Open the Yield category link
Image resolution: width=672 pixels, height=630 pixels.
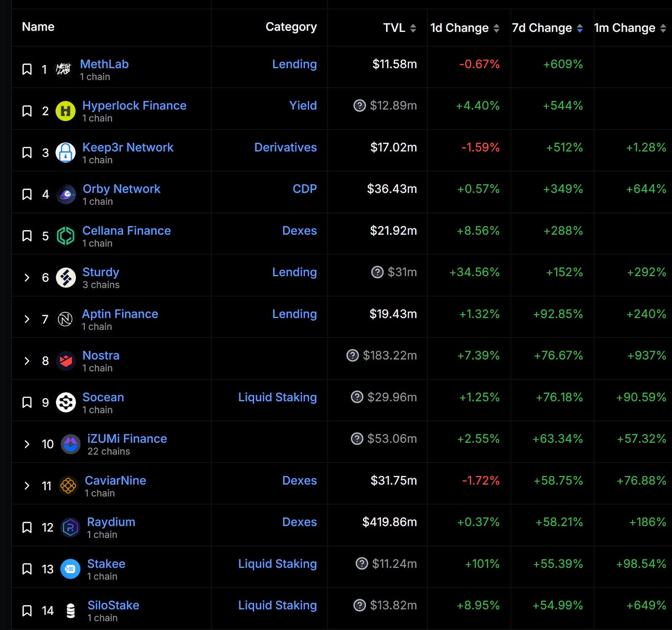(x=303, y=105)
